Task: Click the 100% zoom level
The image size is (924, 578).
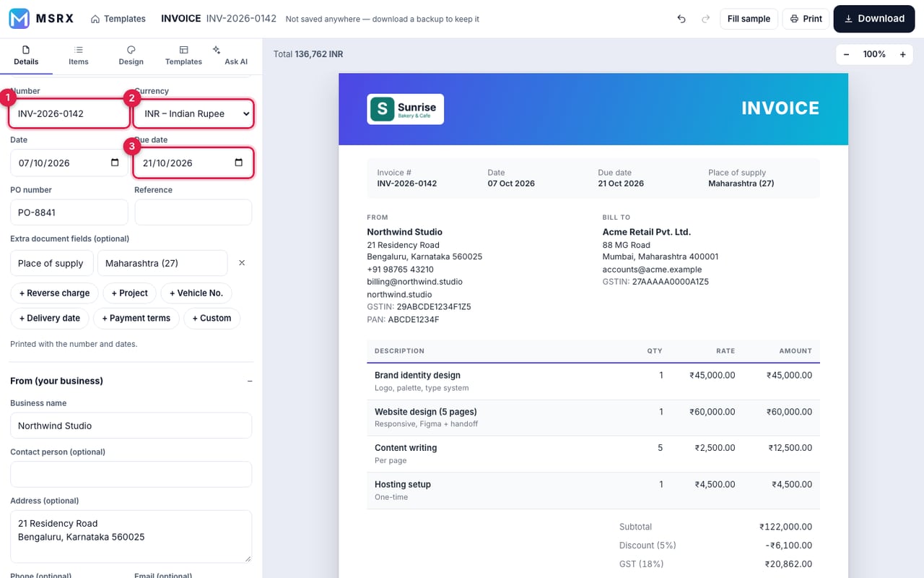Action: [x=874, y=54]
